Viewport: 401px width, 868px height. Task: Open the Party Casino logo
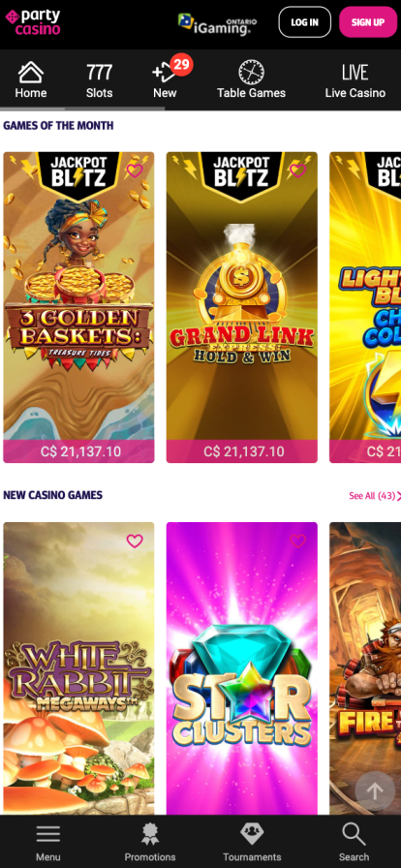[x=33, y=22]
